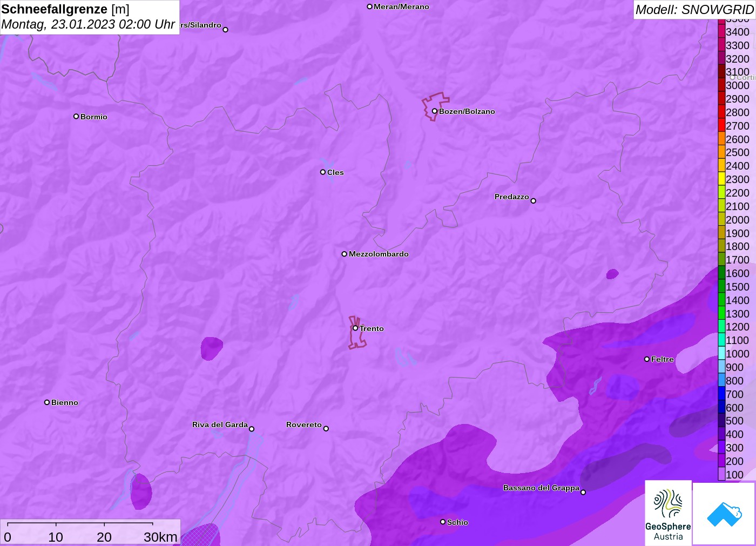Select the Bormio city marker

pos(76,116)
